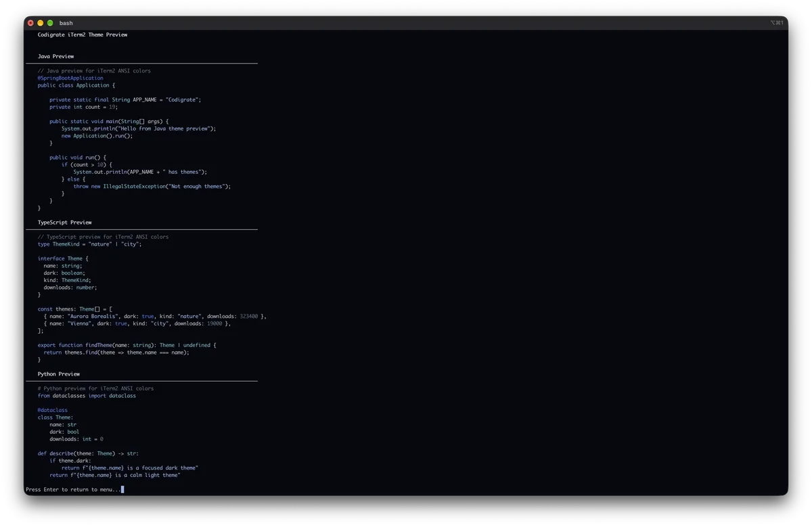Viewport: 812px width, 527px height.
Task: Click the 'Java Preview' section heading
Action: [55, 56]
